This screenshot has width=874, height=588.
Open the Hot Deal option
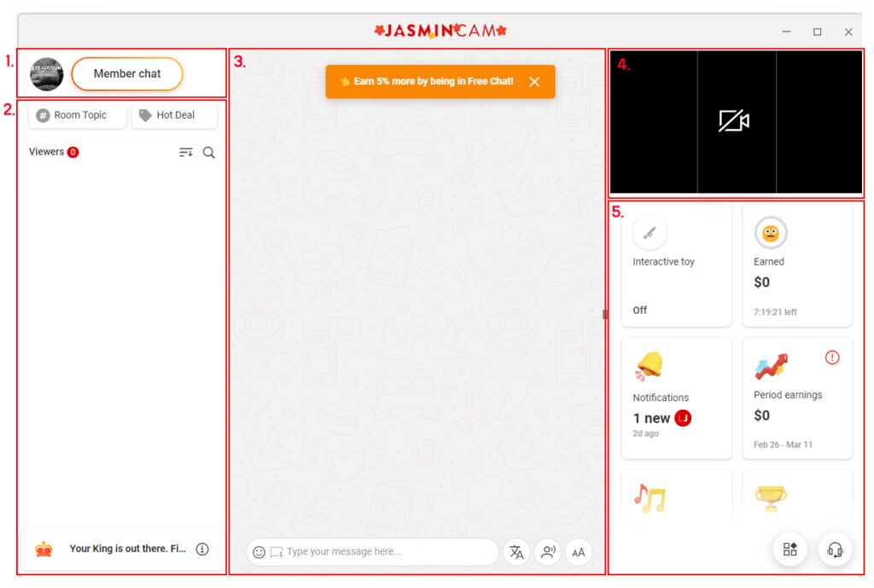coord(174,115)
